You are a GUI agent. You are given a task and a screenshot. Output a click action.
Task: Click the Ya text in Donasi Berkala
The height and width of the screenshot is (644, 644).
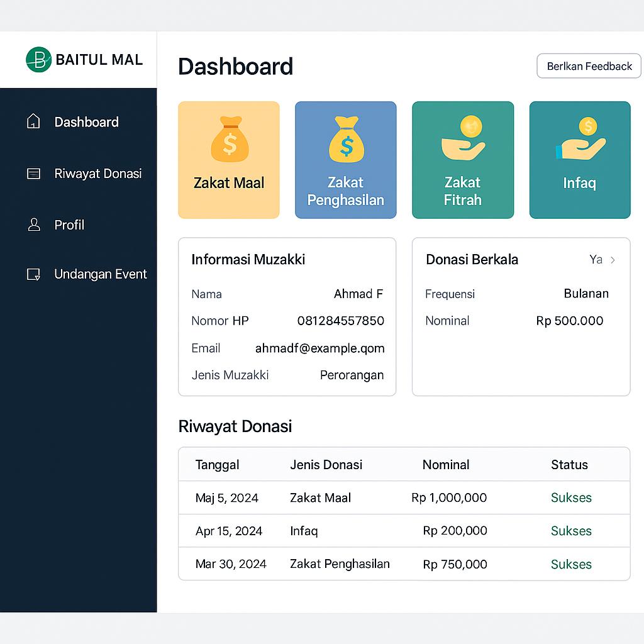click(x=596, y=260)
